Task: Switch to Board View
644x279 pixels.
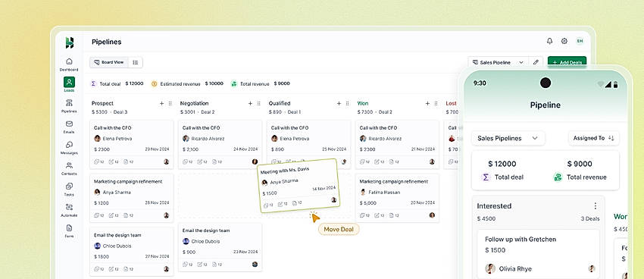Action: (x=109, y=62)
